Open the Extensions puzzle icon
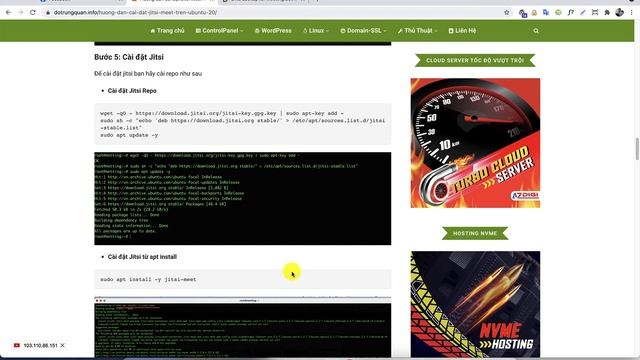The height and width of the screenshot is (360, 640). click(x=607, y=12)
